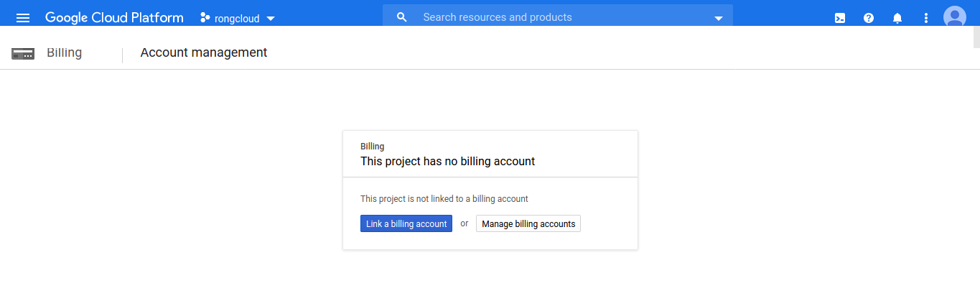980x296 pixels.
Task: Click the Billing credit card icon
Action: (23, 53)
